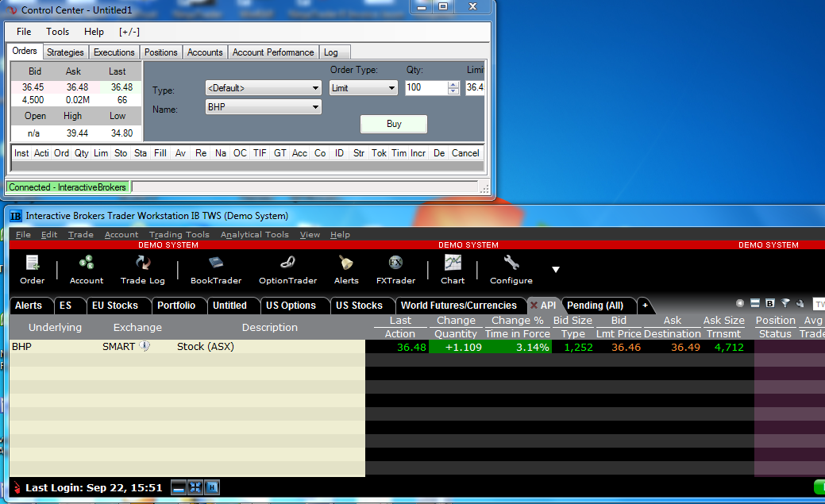Click the Control Center title bar logo icon
The image size is (825, 504).
tap(12, 10)
